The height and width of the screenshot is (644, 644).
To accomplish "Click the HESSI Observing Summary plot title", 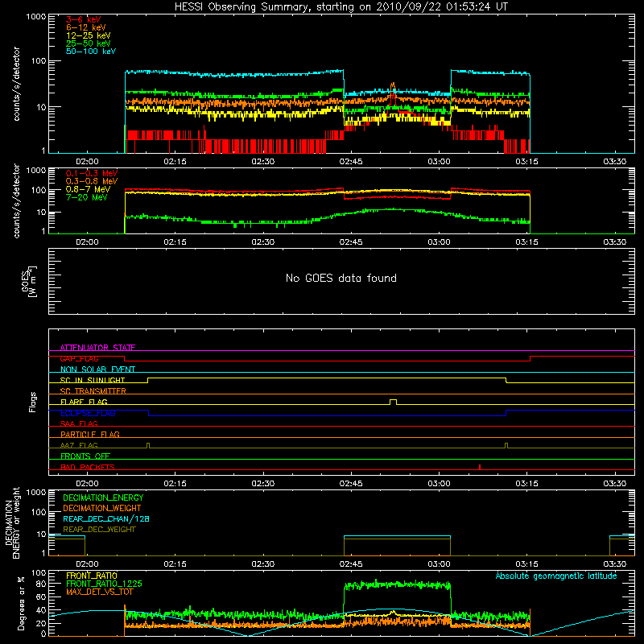I will point(341,7).
